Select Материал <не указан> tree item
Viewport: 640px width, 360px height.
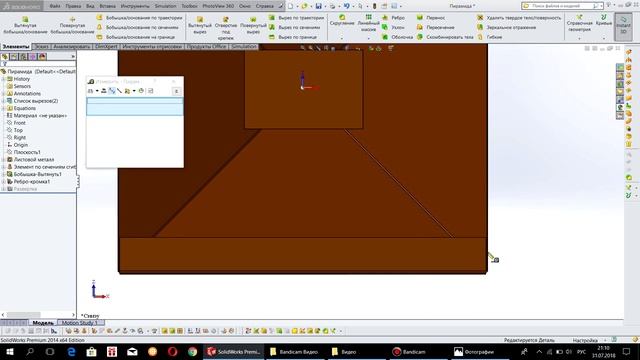pyautogui.click(x=40, y=116)
